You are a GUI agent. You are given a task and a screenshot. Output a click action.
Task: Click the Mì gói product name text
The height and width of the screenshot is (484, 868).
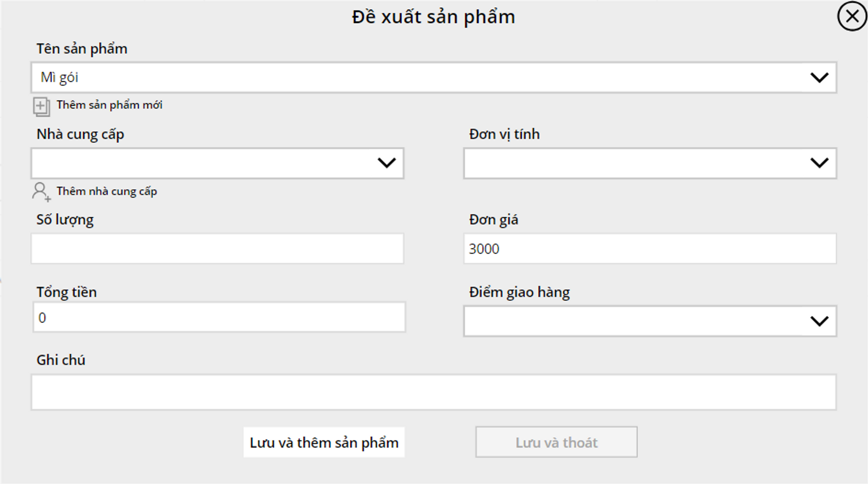(59, 78)
